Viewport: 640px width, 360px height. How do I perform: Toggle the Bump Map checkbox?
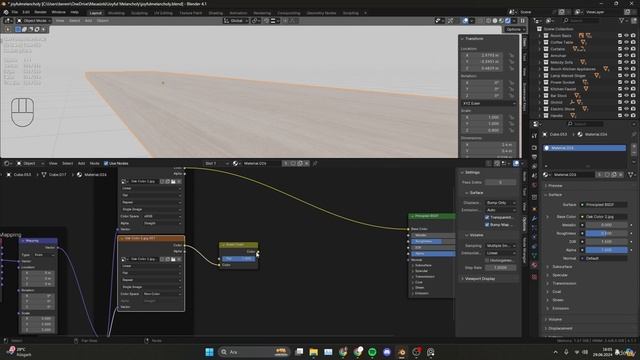click(487, 224)
